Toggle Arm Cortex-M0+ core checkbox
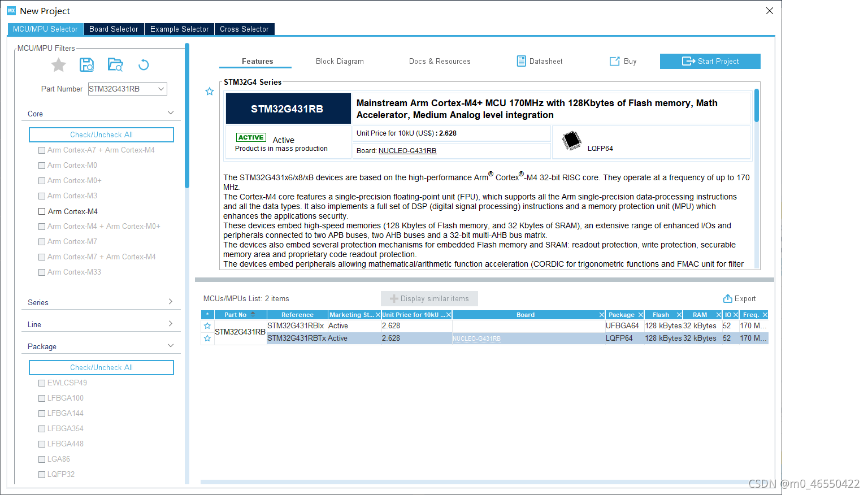 coord(42,181)
